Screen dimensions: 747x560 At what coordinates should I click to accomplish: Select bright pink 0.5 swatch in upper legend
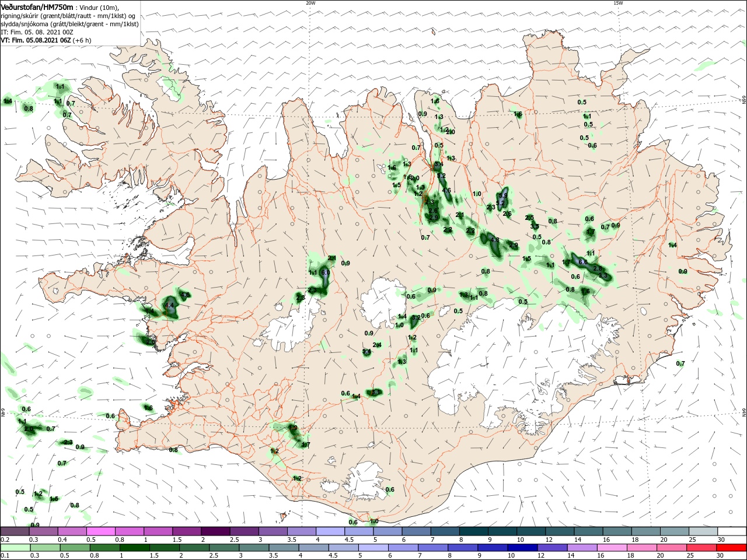100,531
